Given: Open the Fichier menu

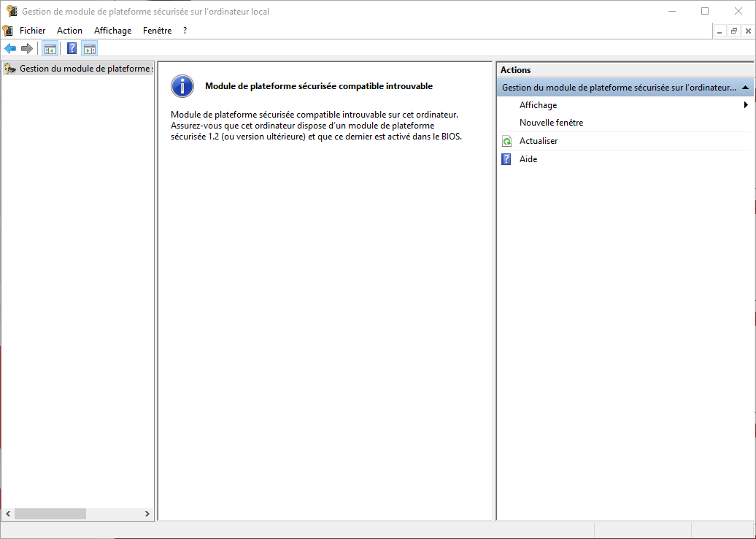Looking at the screenshot, I should coord(32,31).
